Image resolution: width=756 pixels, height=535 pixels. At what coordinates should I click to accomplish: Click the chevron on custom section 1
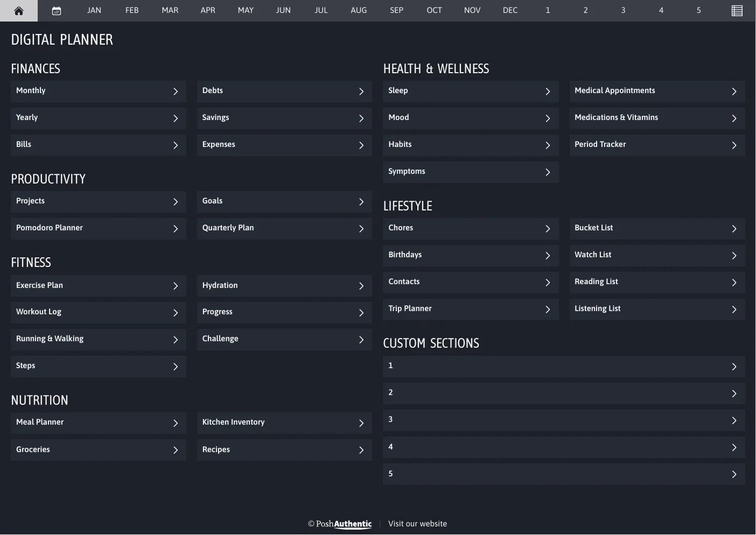[x=734, y=367]
